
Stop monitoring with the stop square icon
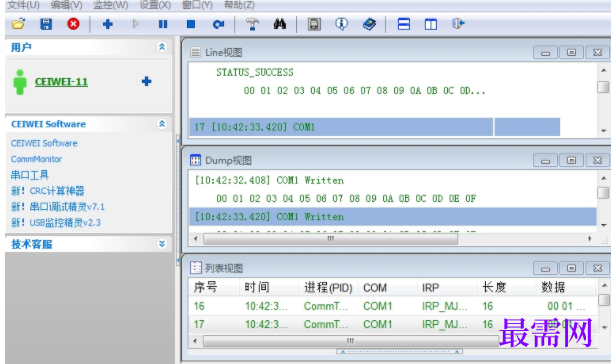[191, 24]
